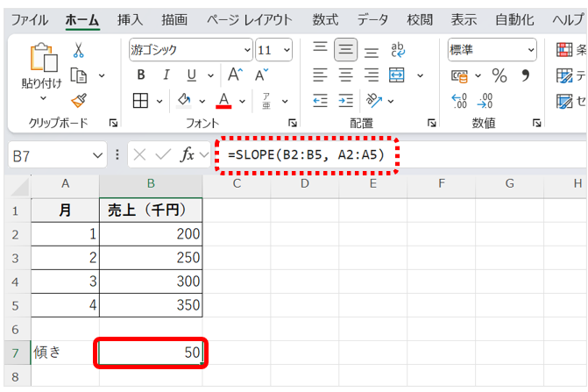Select cell B7 containing 50
Screen dimensions: 588x392
[151, 353]
